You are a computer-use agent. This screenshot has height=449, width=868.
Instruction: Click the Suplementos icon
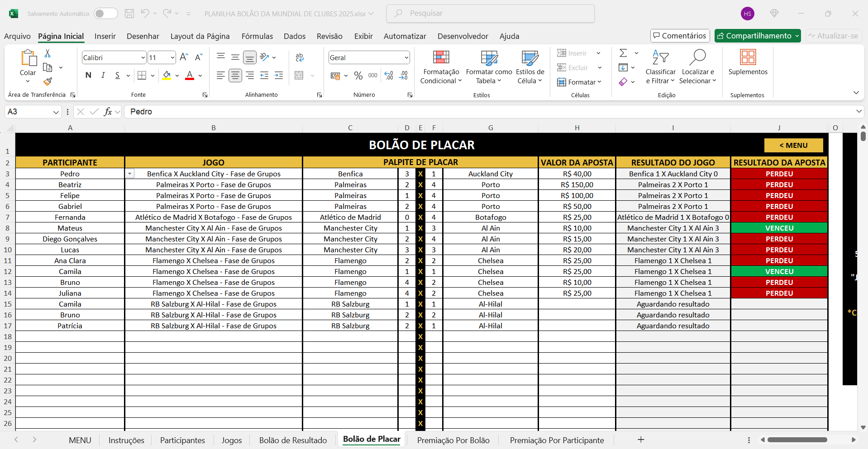[748, 57]
